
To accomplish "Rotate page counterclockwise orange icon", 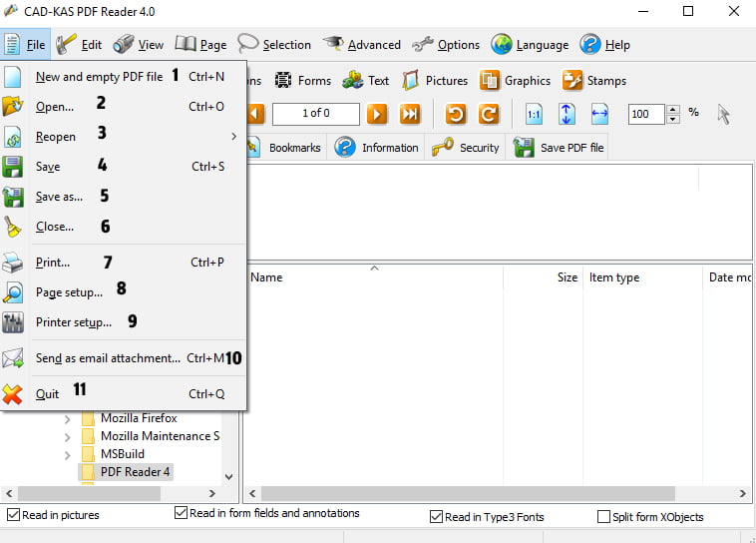I will click(x=456, y=115).
